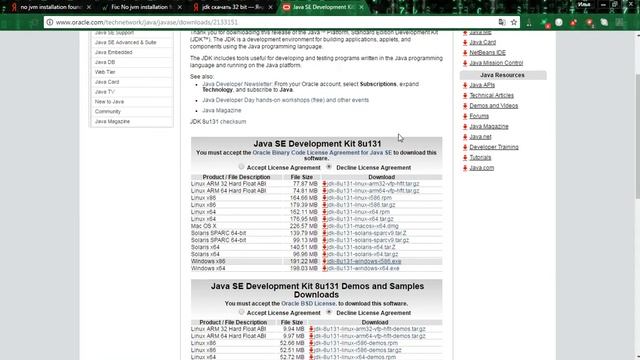The image size is (640, 360).
Task: Click download arrow icon for jdk-8u131-linux-arm32-vfp-hflt-demos.tar.gz
Action: pyautogui.click(x=311, y=329)
